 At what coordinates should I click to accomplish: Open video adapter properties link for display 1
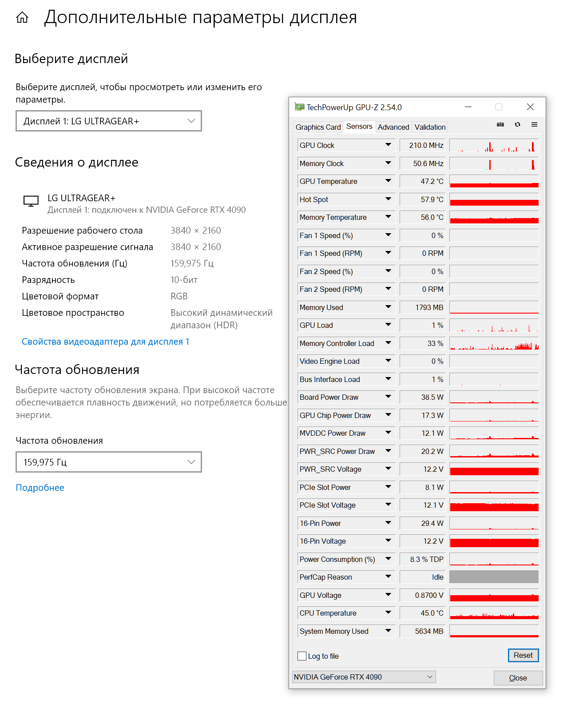[106, 342]
